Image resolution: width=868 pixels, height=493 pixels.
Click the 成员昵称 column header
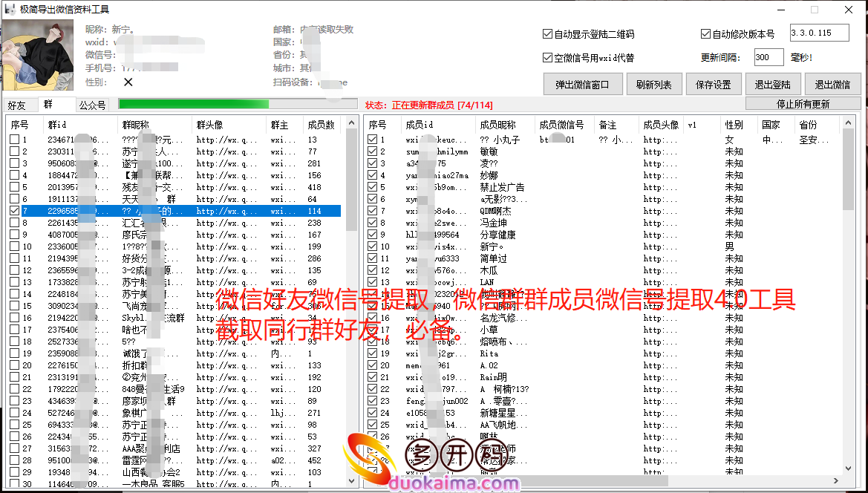coord(503,124)
